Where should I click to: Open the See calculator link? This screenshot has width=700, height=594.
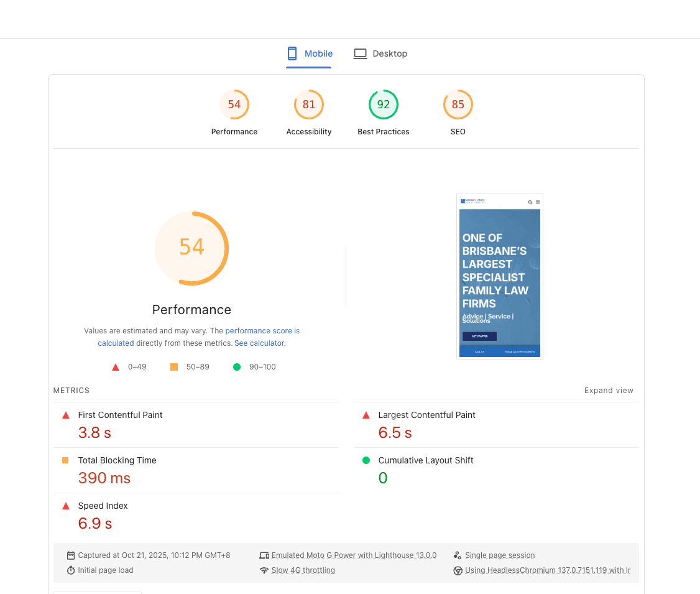tap(259, 343)
